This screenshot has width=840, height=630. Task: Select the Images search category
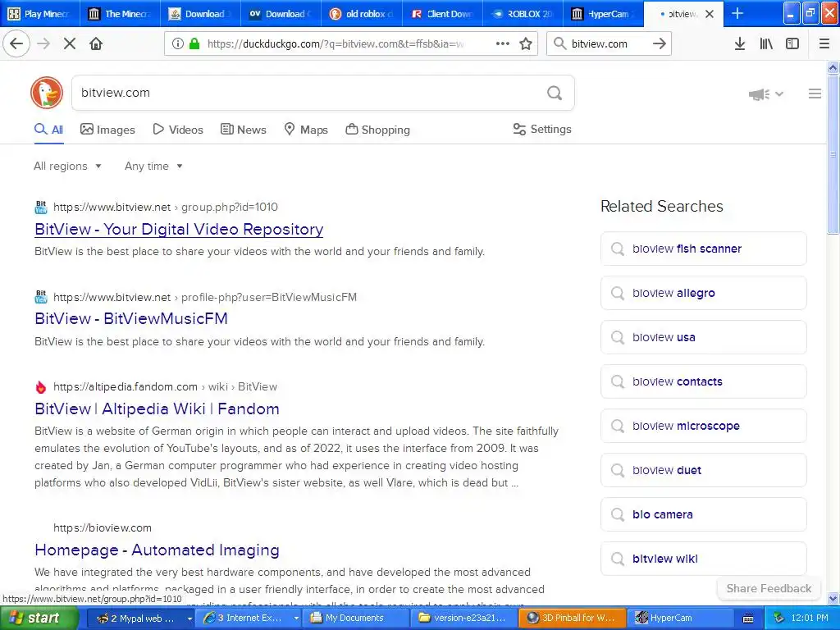(x=107, y=130)
